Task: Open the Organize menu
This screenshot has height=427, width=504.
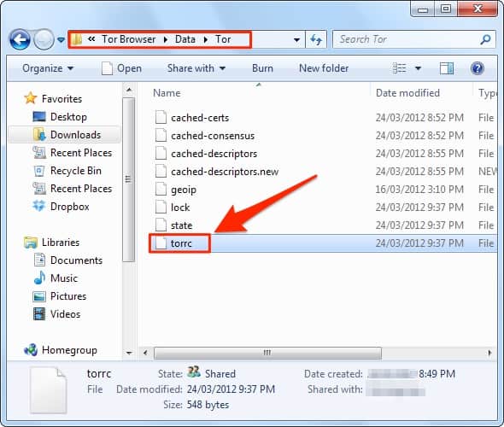Action: [x=48, y=68]
